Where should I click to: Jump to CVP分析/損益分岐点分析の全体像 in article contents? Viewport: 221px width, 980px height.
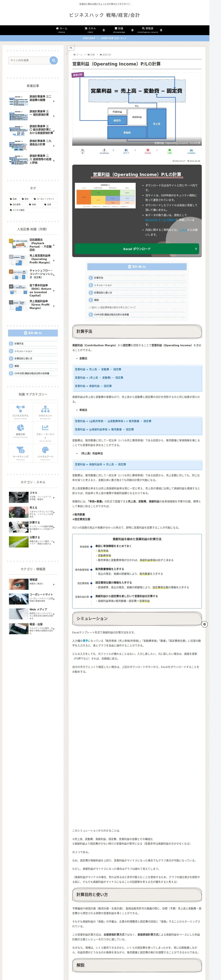pyautogui.click(x=111, y=315)
